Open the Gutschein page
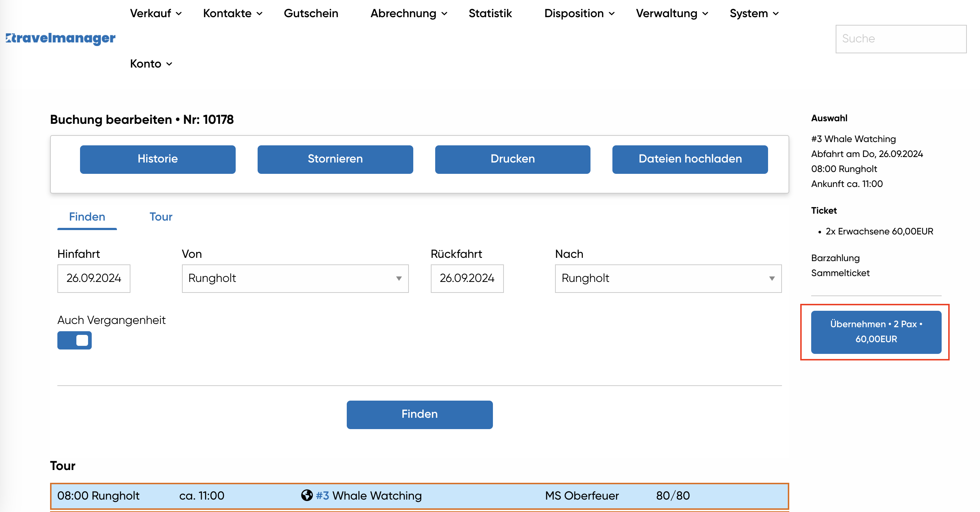The width and height of the screenshot is (980, 512). coord(311,13)
